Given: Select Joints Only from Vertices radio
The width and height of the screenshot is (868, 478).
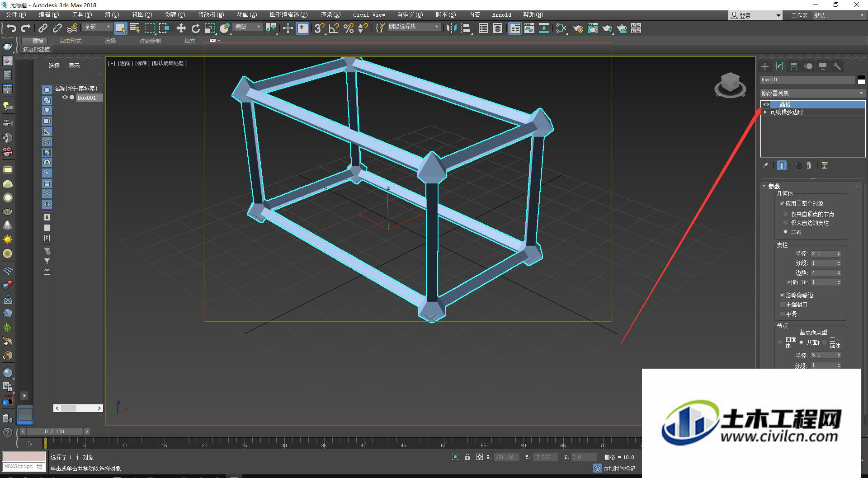Looking at the screenshot, I should click(x=786, y=214).
